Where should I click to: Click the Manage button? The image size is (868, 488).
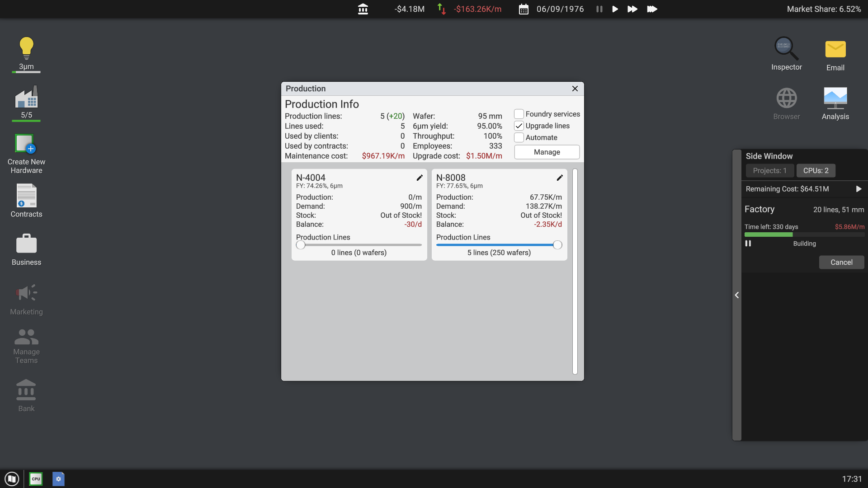pos(547,152)
